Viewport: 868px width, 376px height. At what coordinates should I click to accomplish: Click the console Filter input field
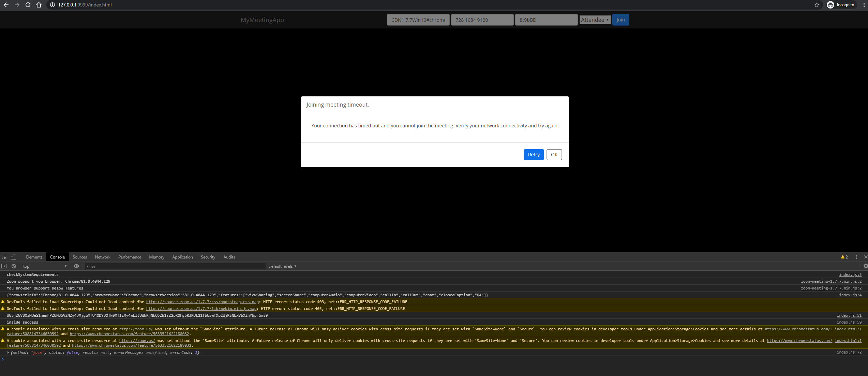pyautogui.click(x=175, y=266)
